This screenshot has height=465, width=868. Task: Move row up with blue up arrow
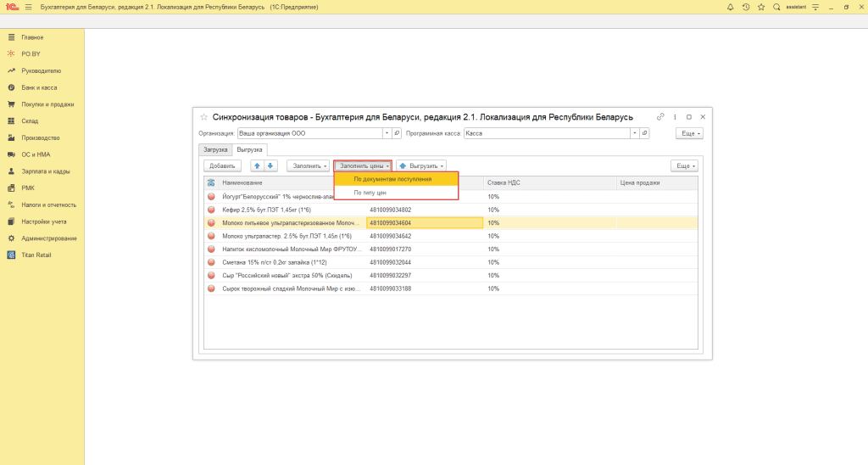pos(257,165)
